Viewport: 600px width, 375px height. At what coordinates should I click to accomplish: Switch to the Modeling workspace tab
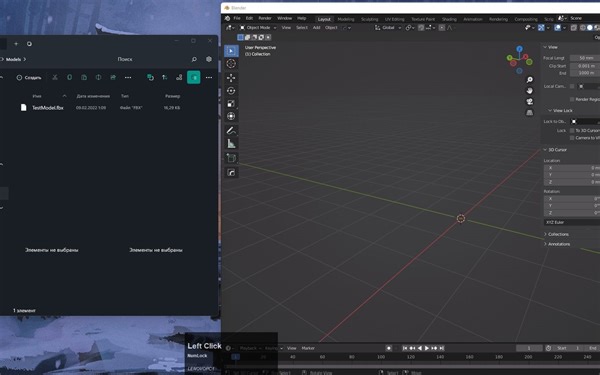[346, 19]
